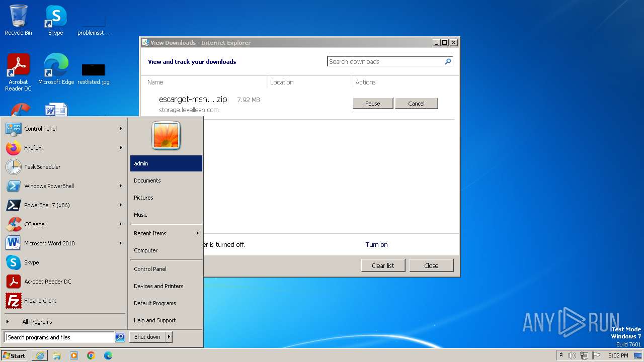Viewport: 644px width, 362px height.
Task: Open Devices and Printers
Action: (166, 286)
